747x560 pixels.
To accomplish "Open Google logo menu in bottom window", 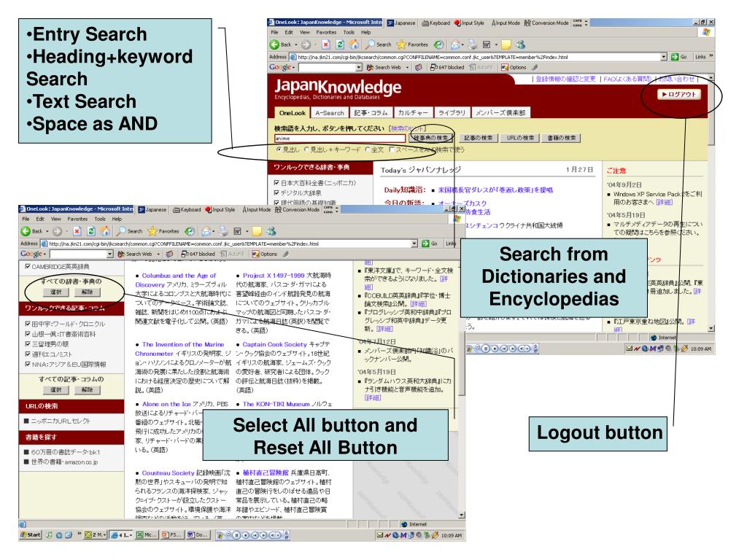I will pos(33,254).
